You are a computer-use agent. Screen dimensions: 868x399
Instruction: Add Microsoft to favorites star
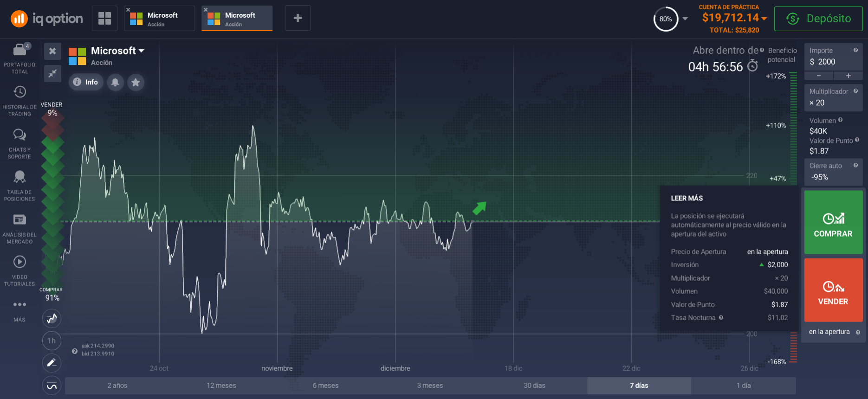pyautogui.click(x=136, y=82)
